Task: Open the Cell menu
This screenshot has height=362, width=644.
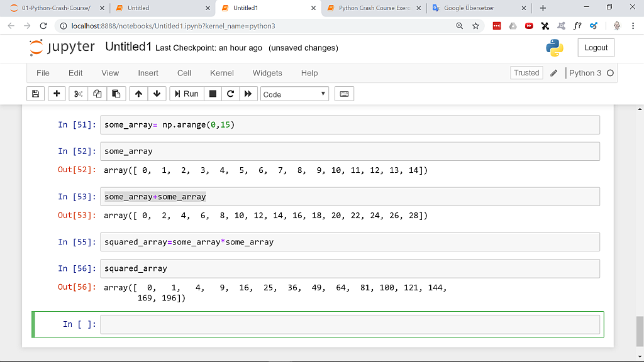Action: pyautogui.click(x=184, y=73)
